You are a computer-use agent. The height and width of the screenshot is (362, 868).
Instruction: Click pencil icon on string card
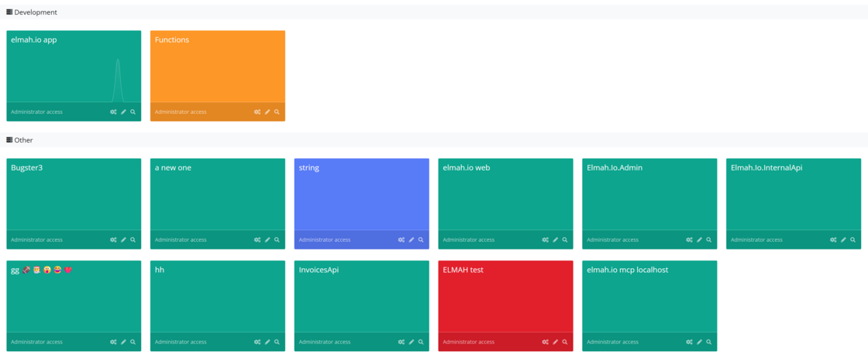tap(412, 240)
